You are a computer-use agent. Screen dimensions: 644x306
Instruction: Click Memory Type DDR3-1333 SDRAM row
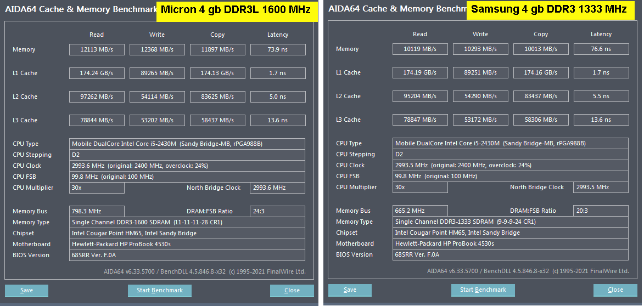[x=511, y=222]
